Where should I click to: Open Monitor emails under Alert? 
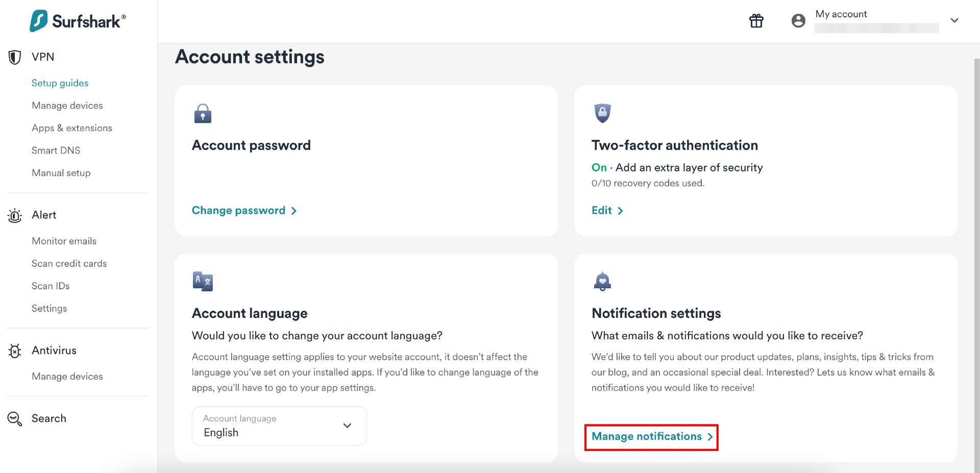pos(64,240)
